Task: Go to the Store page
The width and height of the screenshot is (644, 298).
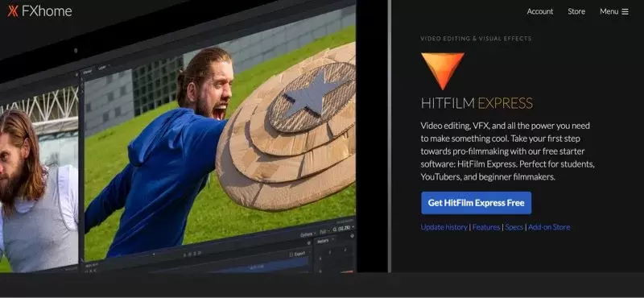Action: (576, 11)
